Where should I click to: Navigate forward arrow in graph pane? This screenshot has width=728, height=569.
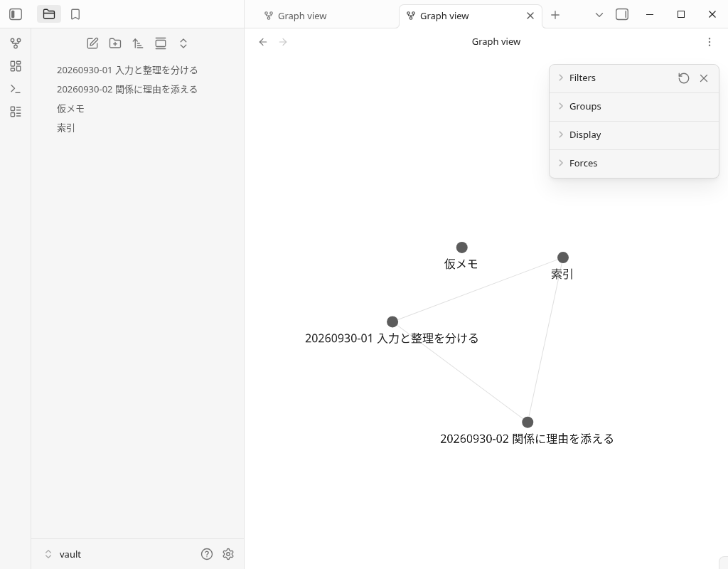[x=283, y=42]
